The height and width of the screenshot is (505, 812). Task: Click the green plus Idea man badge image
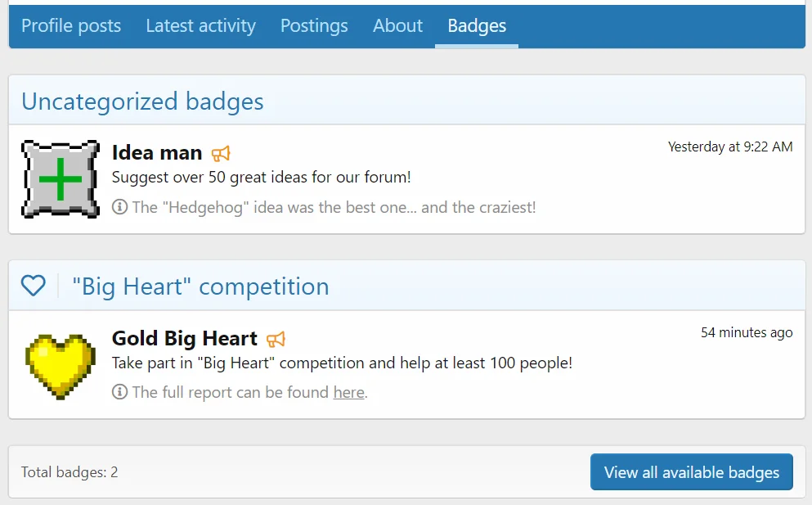[61, 179]
